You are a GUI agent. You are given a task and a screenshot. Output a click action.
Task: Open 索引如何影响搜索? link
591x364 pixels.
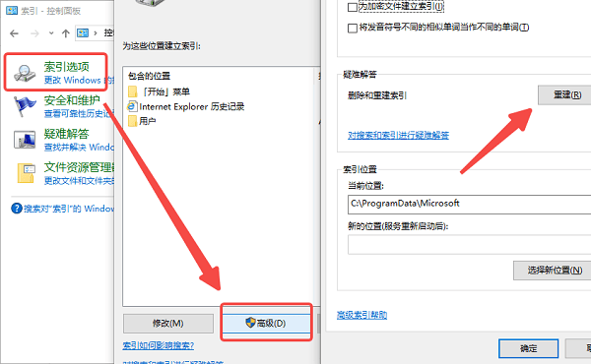(x=159, y=345)
